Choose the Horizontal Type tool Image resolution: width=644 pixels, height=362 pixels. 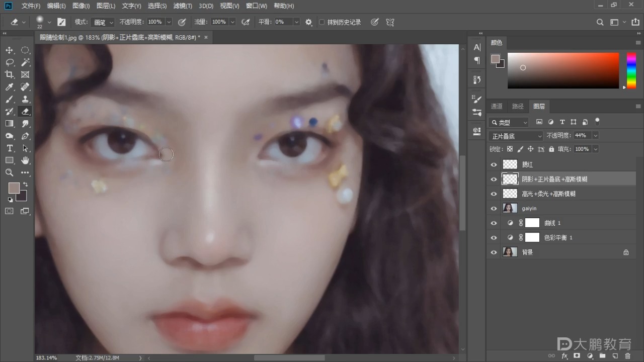click(x=9, y=148)
